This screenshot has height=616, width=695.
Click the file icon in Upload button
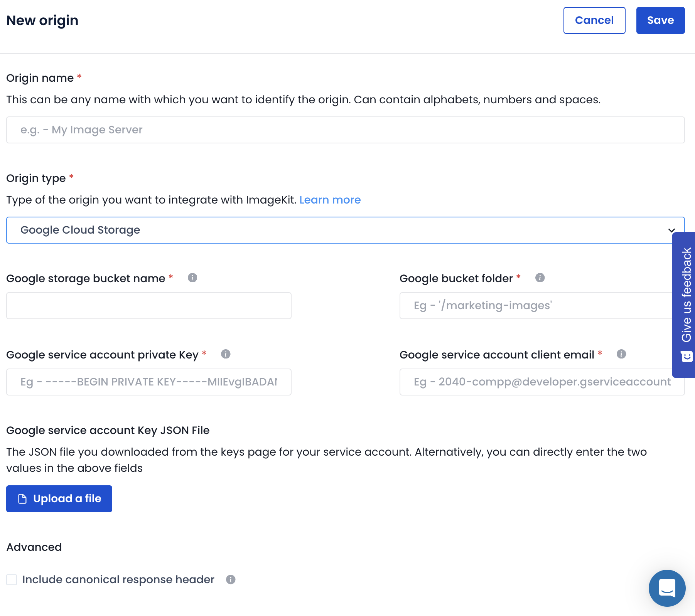pos(23,499)
